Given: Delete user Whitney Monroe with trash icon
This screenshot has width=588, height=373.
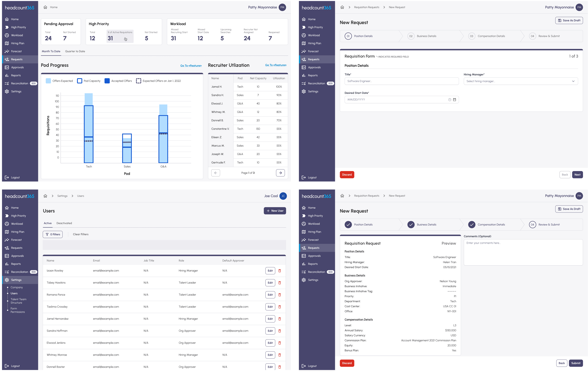Looking at the screenshot, I should click(x=280, y=355).
